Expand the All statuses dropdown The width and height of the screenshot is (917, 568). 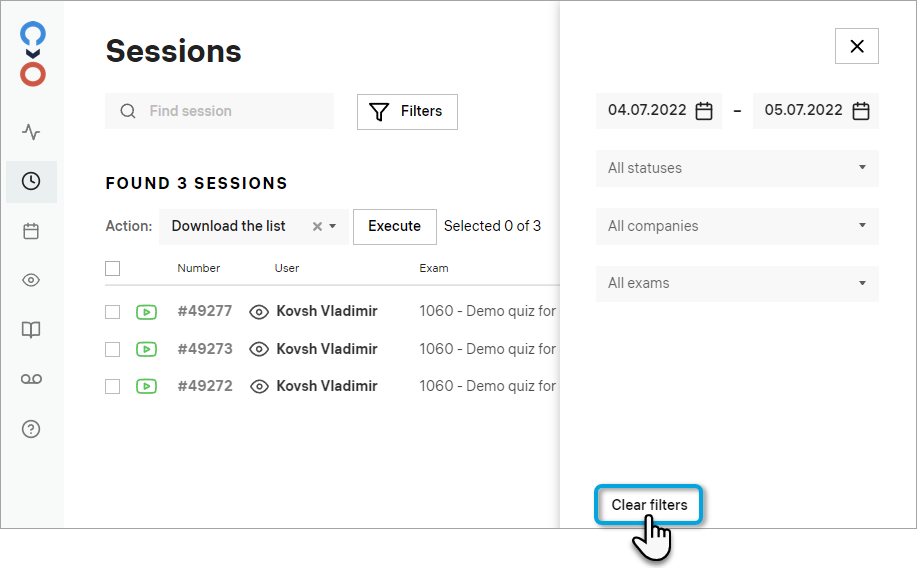click(737, 168)
